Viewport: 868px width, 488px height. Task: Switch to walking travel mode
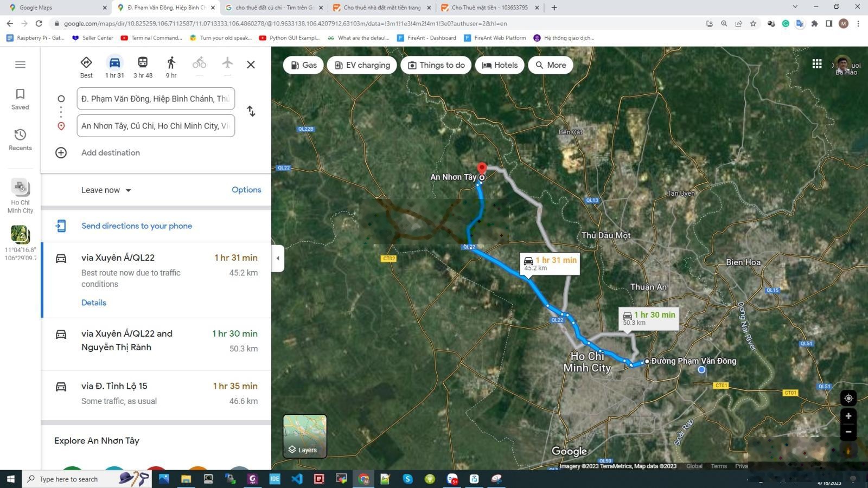(171, 63)
